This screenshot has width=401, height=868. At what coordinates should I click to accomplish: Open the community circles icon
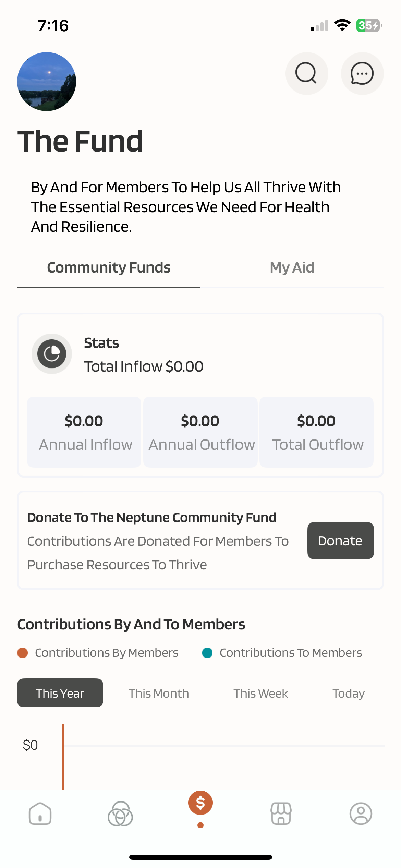coord(120,814)
